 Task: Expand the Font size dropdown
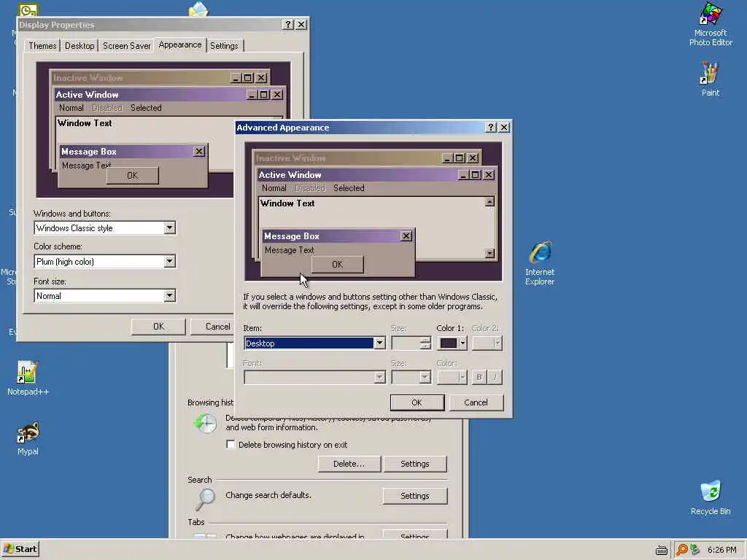169,296
